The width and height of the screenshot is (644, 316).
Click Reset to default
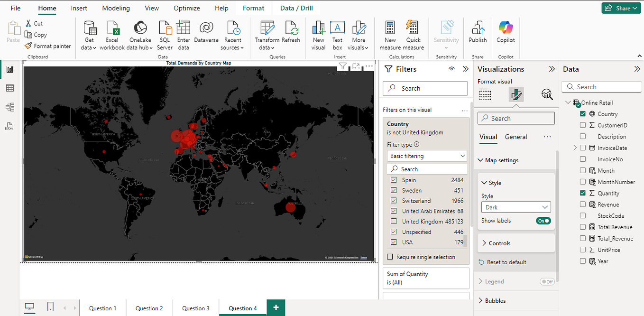[506, 262]
